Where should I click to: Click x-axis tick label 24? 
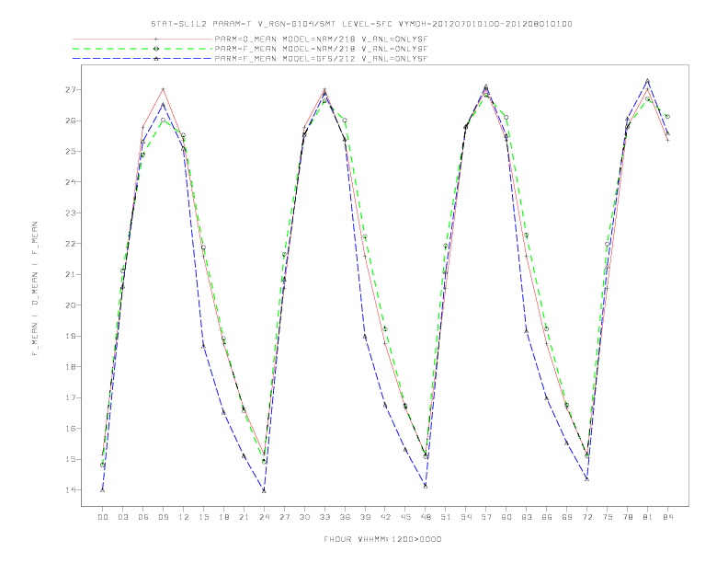pos(264,517)
